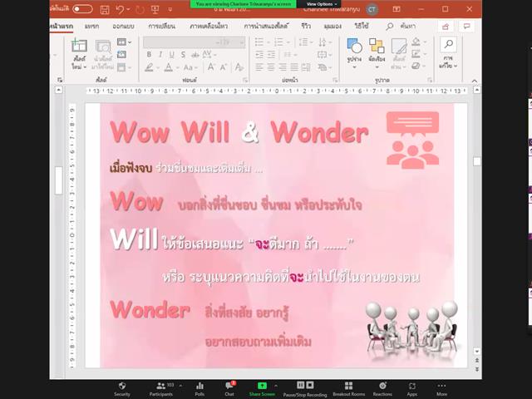Open the Zoom View Options dropdown

(x=322, y=4)
